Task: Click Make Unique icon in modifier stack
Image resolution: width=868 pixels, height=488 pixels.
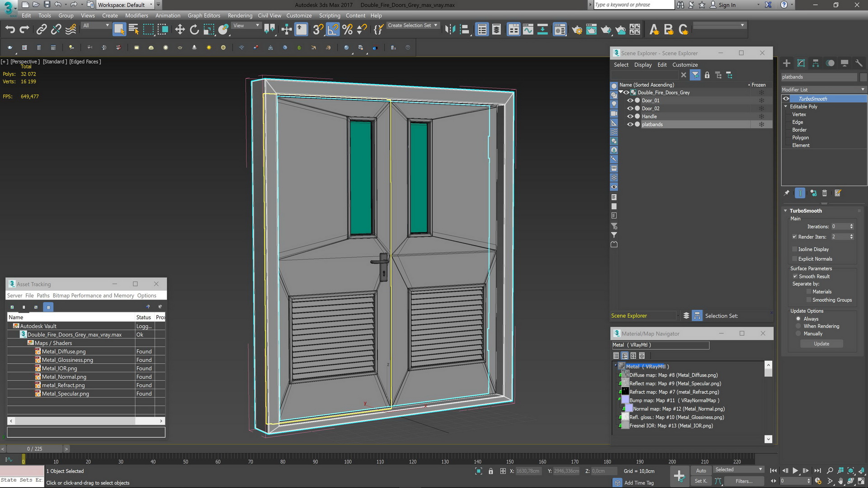Action: point(813,193)
